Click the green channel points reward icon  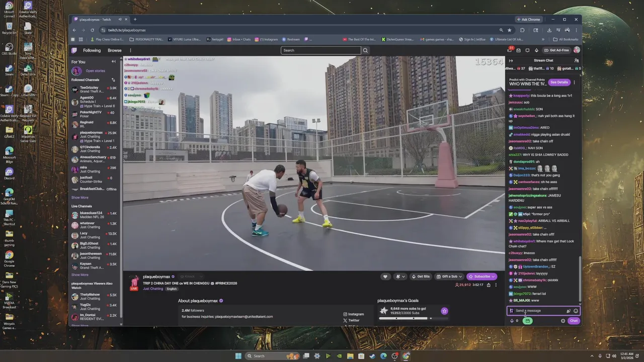click(527, 321)
